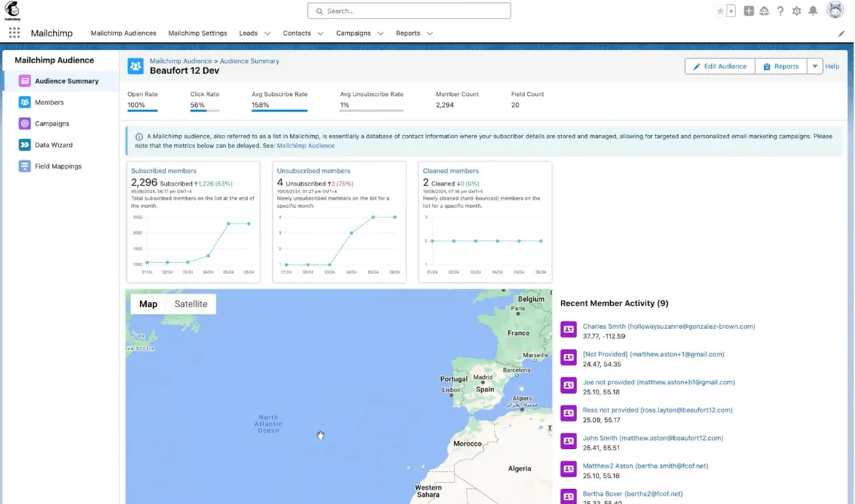The height and width of the screenshot is (504, 855).
Task: Click the Global Actions plus icon
Action: coord(749,11)
